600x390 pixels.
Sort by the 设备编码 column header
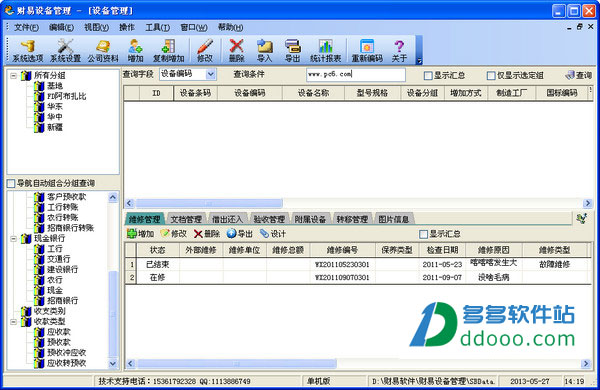pyautogui.click(x=250, y=93)
